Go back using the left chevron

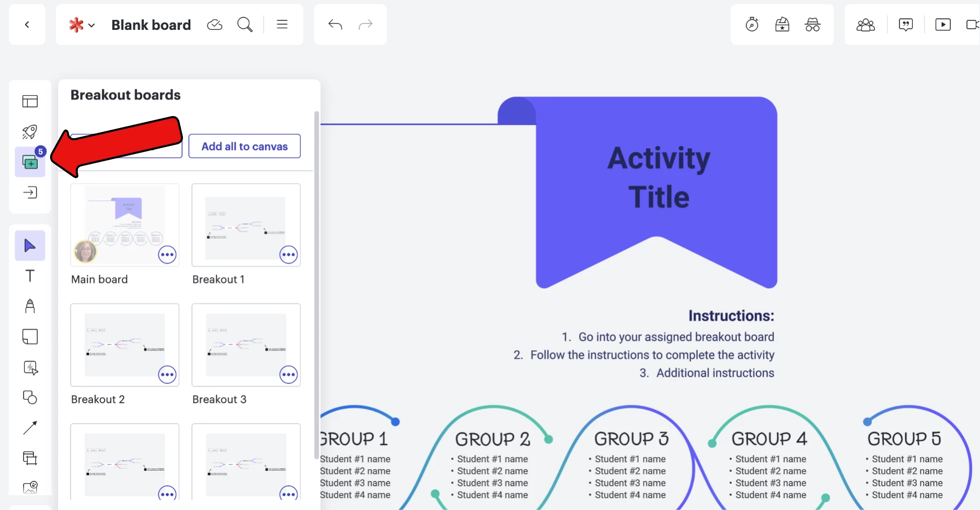coord(27,25)
